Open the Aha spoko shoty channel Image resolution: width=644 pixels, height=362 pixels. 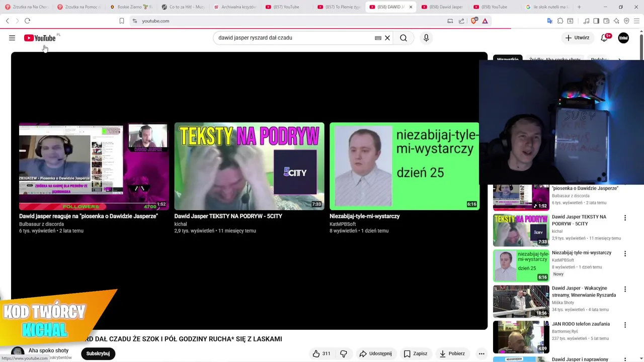click(48, 350)
